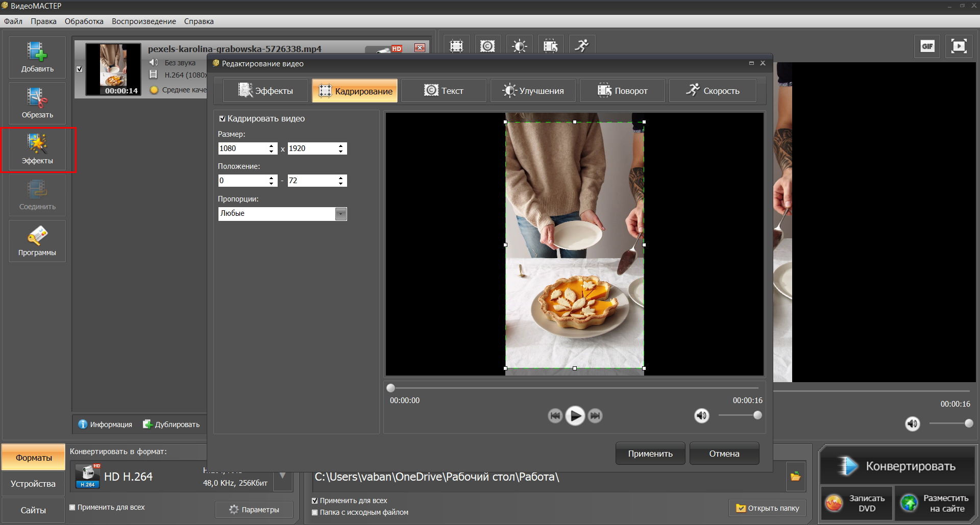Toggle the Кадрировать видео checkbox
980x525 pixels.
coord(222,118)
